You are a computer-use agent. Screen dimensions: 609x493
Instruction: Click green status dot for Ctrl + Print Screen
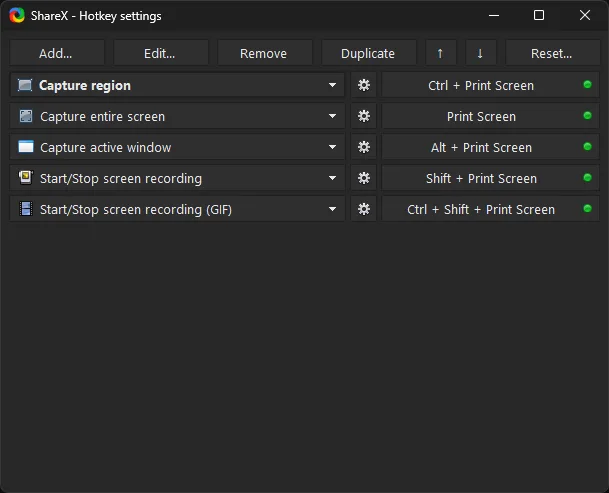point(587,84)
